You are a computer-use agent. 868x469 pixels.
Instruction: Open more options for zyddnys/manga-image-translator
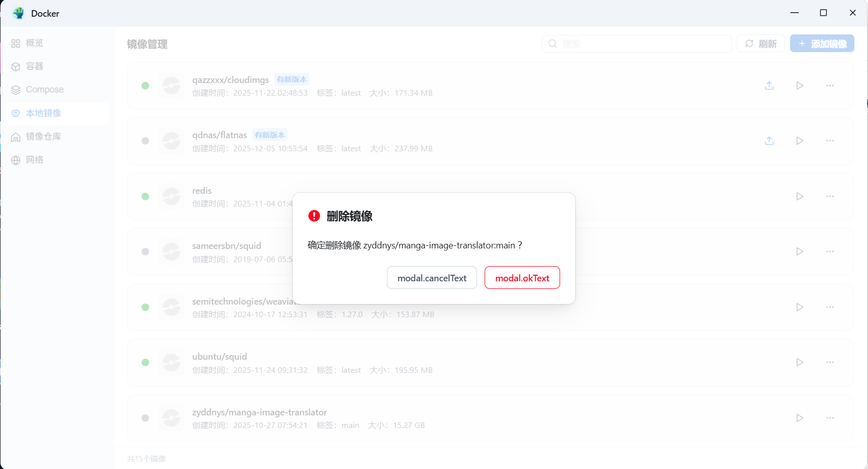[830, 418]
